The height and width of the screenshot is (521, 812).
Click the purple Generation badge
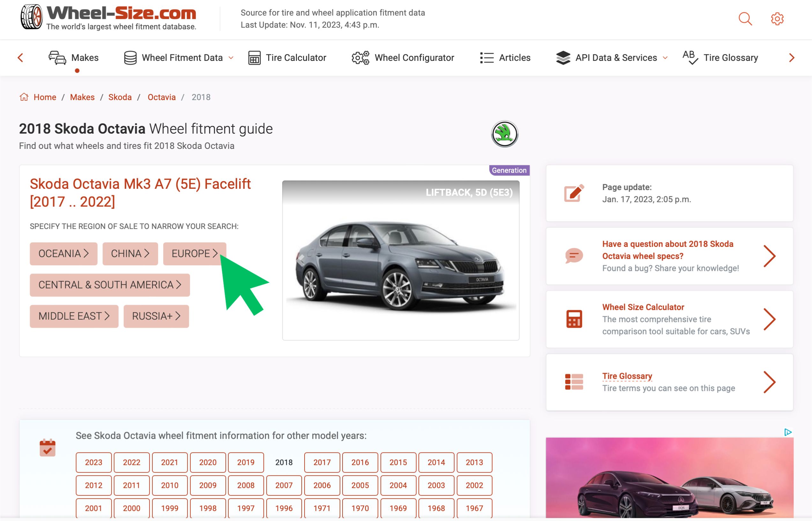pos(509,170)
